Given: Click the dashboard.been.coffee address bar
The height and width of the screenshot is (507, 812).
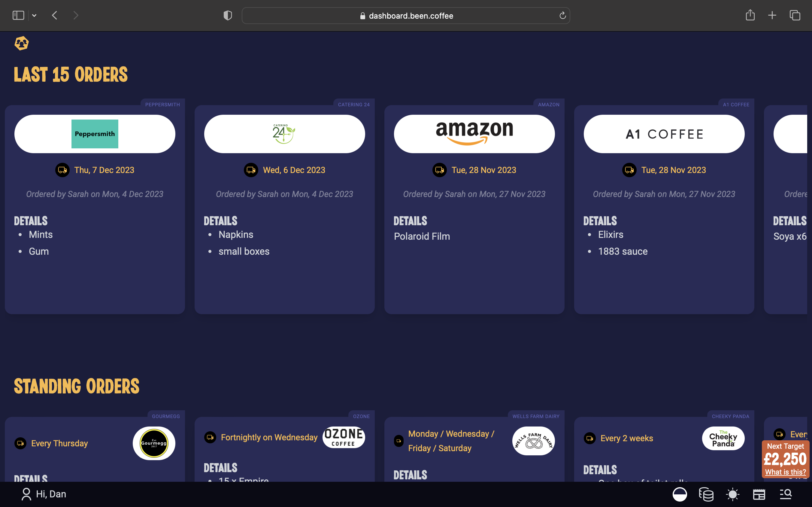Looking at the screenshot, I should click(x=406, y=16).
